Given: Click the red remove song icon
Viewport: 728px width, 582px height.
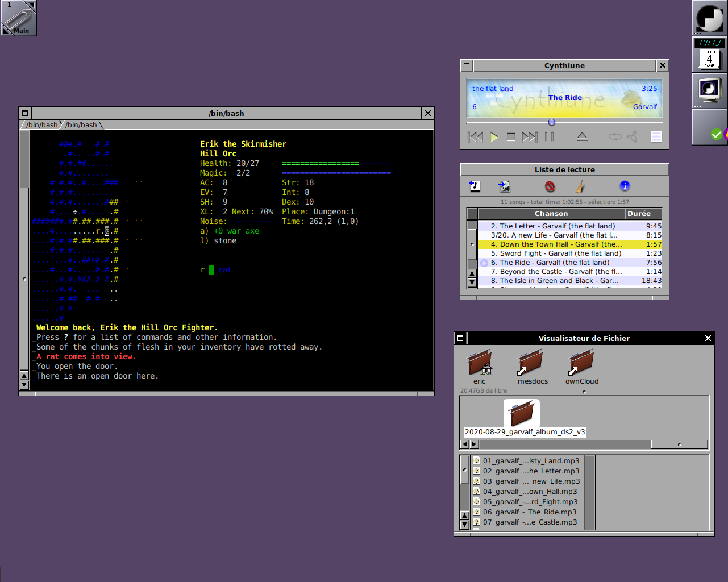Looking at the screenshot, I should coord(550,186).
